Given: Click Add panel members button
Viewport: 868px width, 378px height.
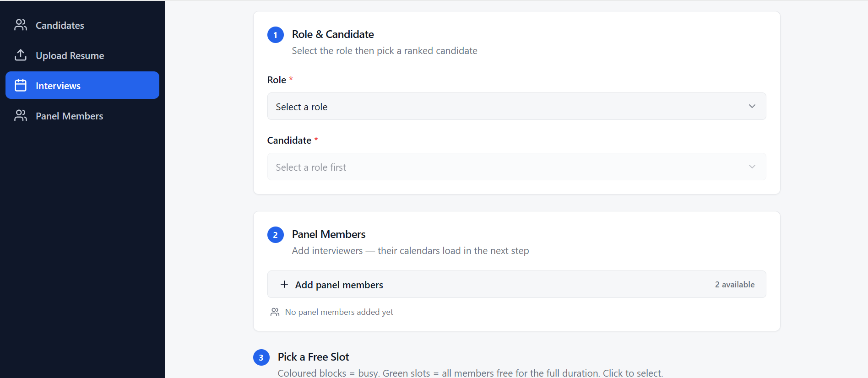Looking at the screenshot, I should 339,285.
